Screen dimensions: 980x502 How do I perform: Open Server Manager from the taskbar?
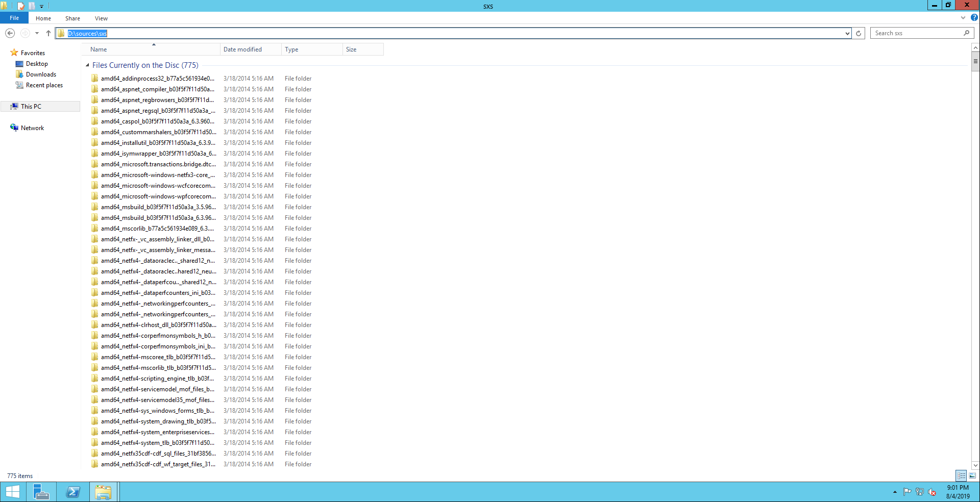[41, 492]
